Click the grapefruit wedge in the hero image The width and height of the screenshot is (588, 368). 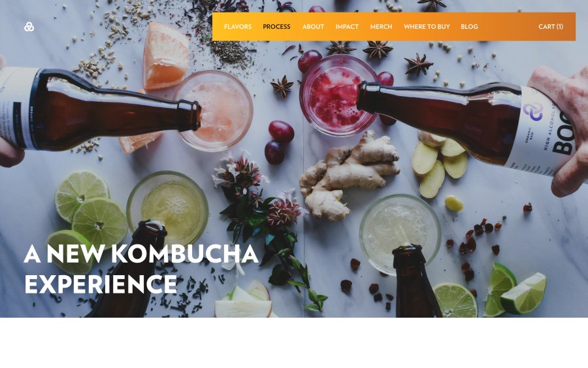pos(165,56)
